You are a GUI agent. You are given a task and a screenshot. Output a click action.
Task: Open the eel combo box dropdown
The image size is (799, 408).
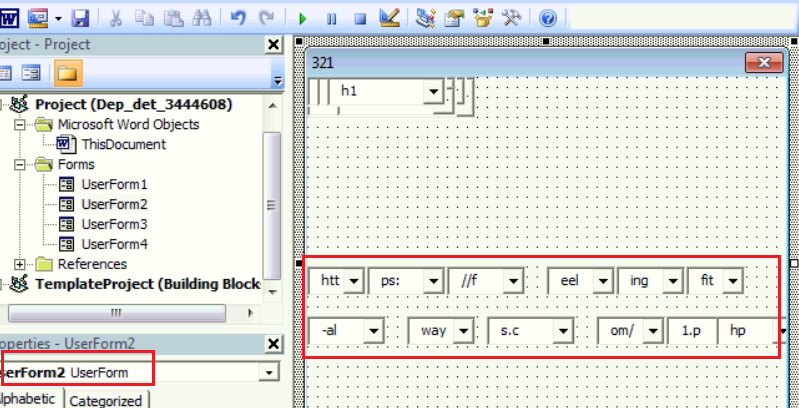click(603, 281)
